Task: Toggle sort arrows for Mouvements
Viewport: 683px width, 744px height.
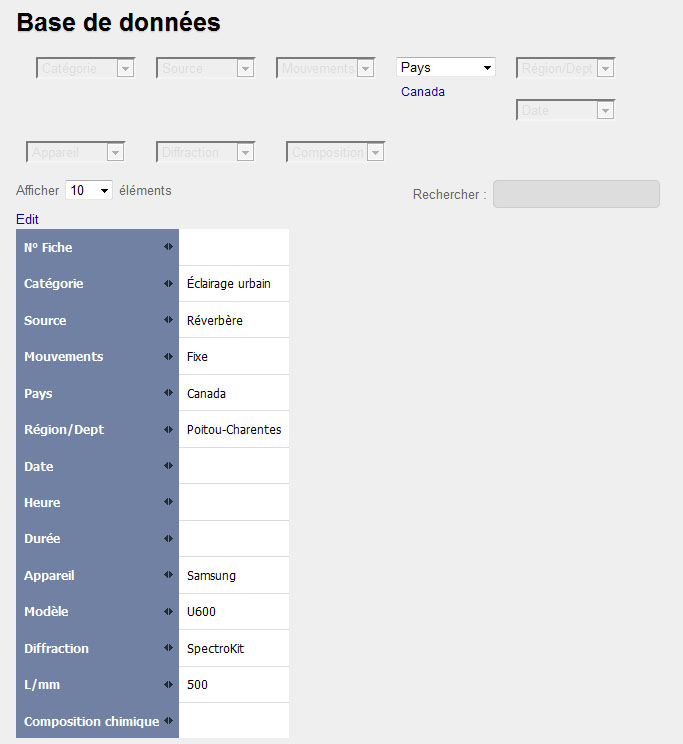Action: pos(168,357)
